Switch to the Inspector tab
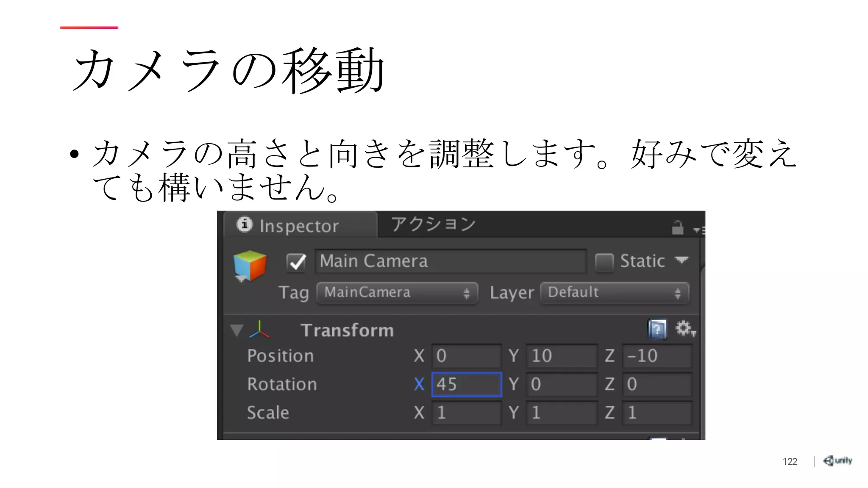Viewport: 868px width, 488px height. point(300,226)
